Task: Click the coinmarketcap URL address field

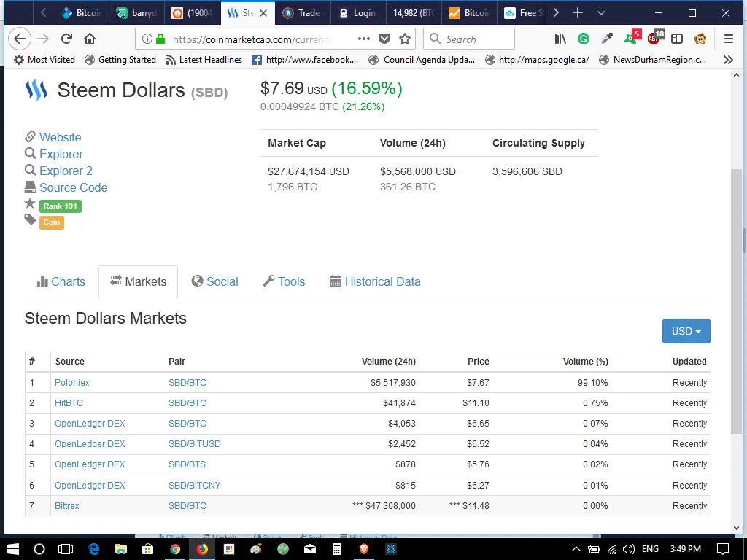Action: tap(251, 39)
